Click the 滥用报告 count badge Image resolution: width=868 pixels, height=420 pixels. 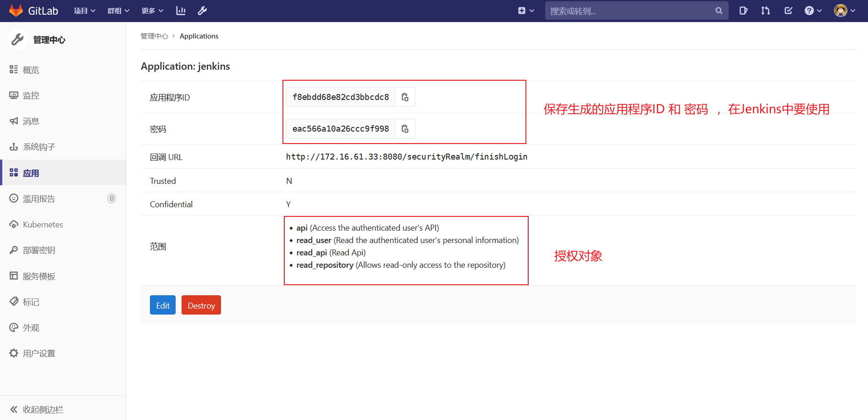(111, 199)
